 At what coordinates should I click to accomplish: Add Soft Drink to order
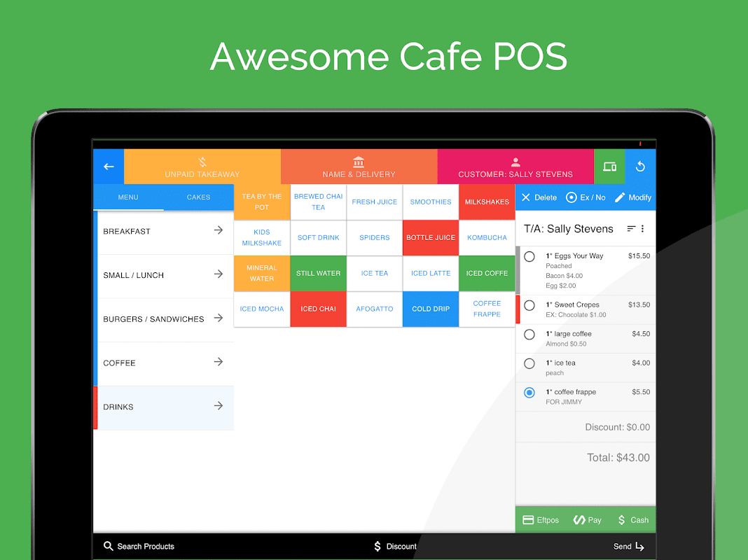point(318,237)
